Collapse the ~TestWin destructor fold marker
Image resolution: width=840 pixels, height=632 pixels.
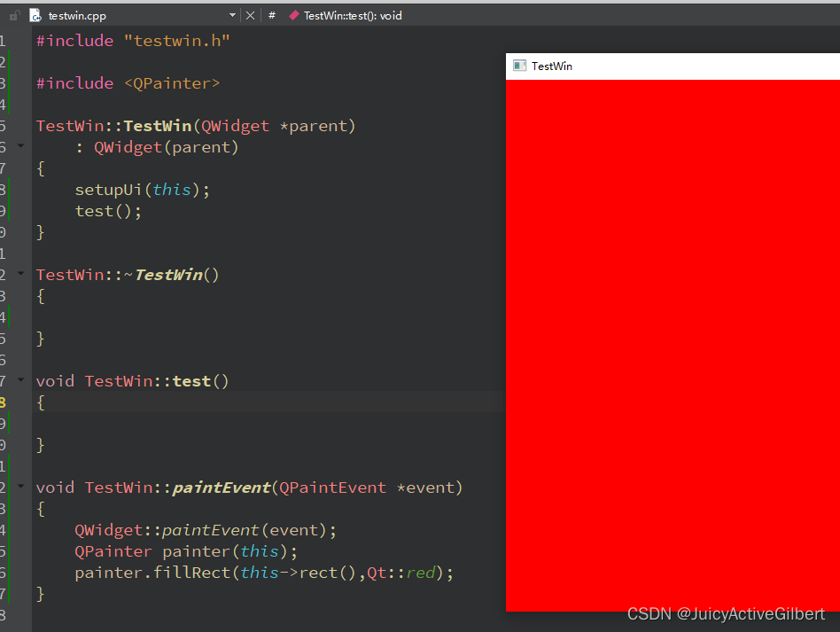coord(21,273)
